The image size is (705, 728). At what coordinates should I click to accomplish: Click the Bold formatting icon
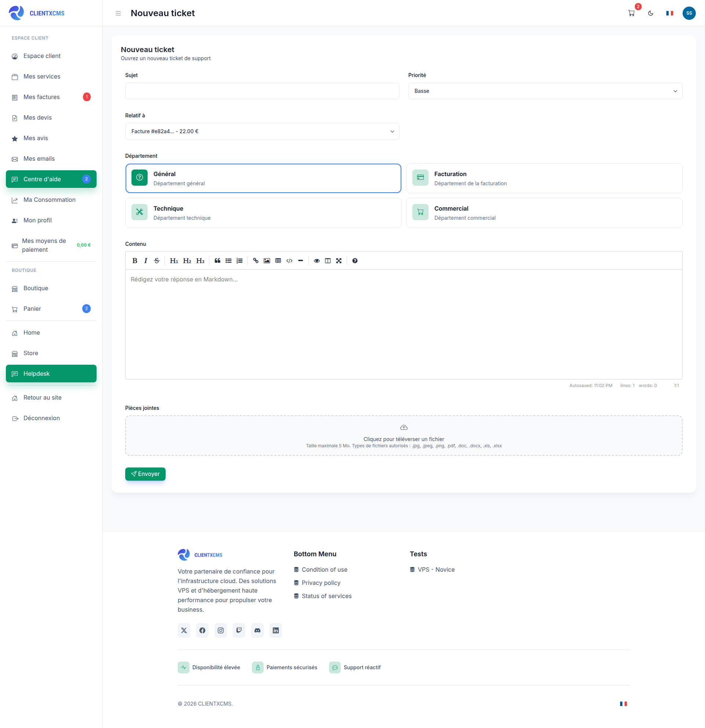click(135, 261)
